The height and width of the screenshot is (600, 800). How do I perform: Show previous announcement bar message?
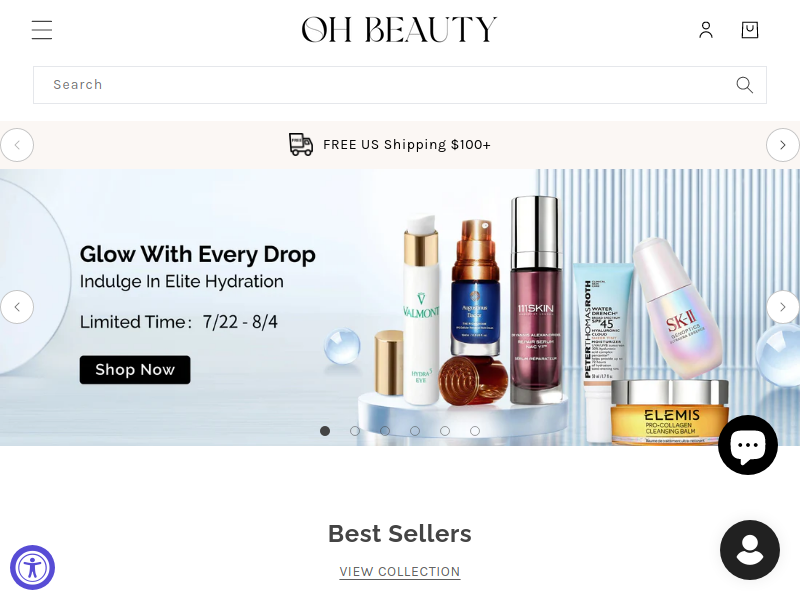pos(17,145)
